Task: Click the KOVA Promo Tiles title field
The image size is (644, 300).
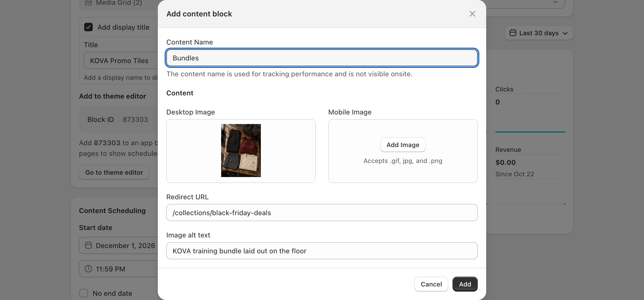Action: coord(121,60)
